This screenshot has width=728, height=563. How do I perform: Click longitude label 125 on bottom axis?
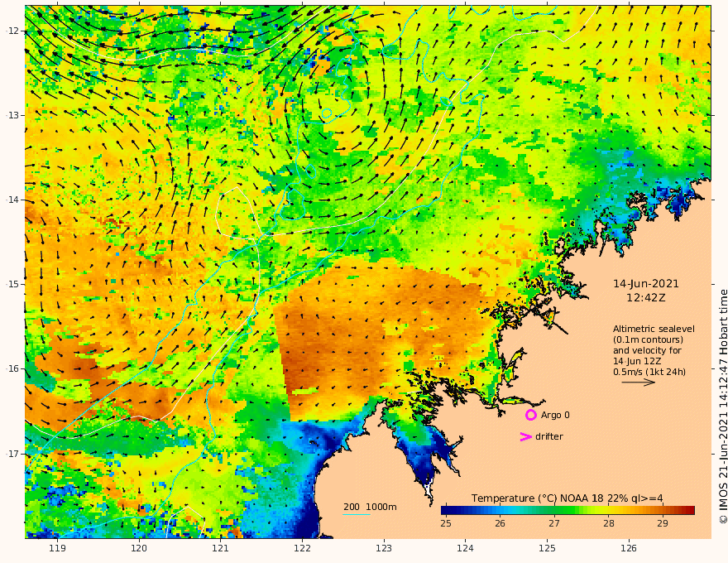point(548,548)
